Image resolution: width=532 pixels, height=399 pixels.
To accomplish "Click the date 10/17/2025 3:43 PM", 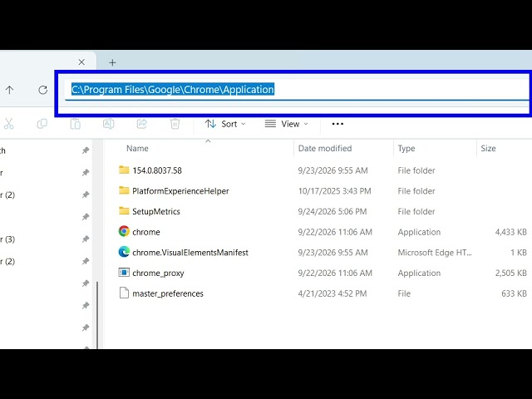I will click(x=334, y=191).
